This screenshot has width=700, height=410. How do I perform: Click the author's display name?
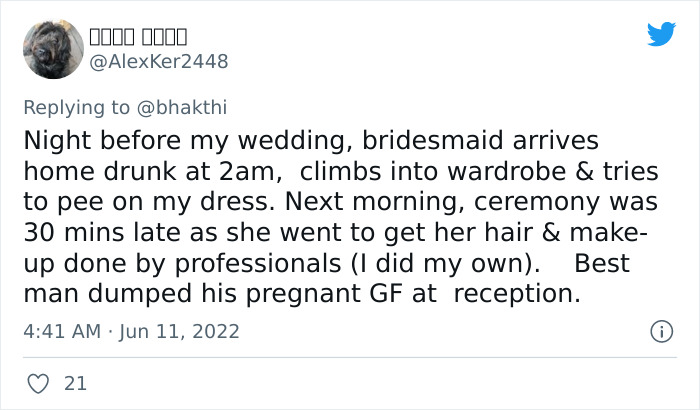point(137,37)
